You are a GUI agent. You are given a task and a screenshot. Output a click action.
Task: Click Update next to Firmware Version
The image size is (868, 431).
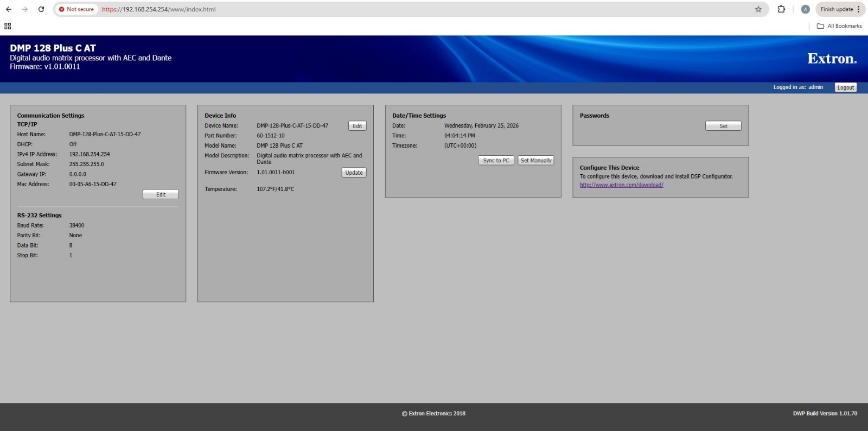[354, 173]
